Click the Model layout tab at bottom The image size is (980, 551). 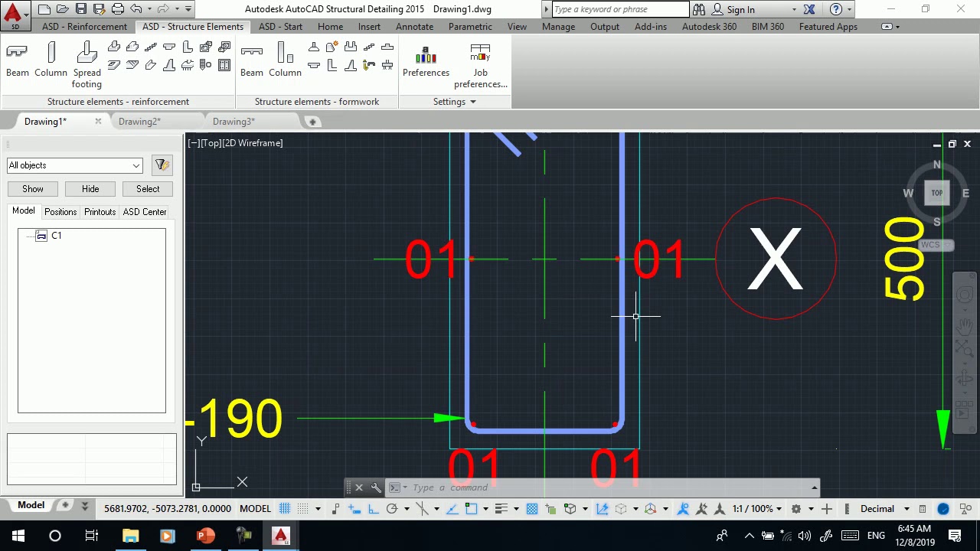[31, 505]
